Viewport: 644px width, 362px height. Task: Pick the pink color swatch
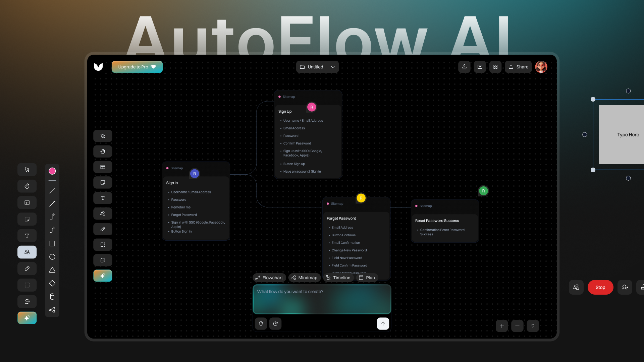(52, 171)
